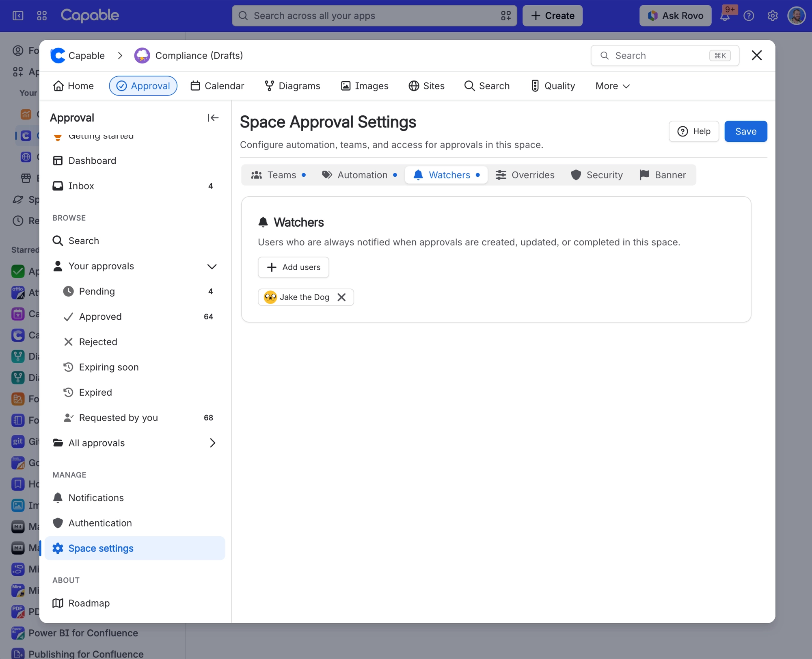Image resolution: width=812 pixels, height=659 pixels.
Task: Click the Save button
Action: click(746, 131)
